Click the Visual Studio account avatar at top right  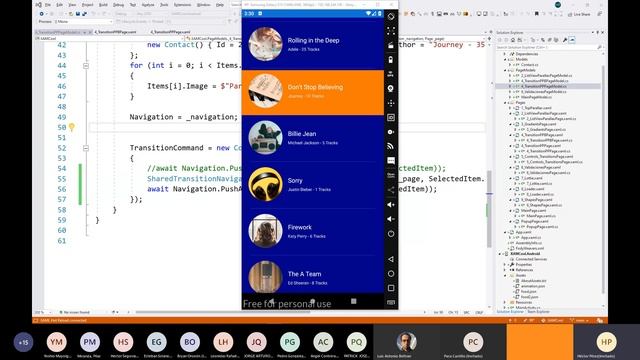(558, 5)
